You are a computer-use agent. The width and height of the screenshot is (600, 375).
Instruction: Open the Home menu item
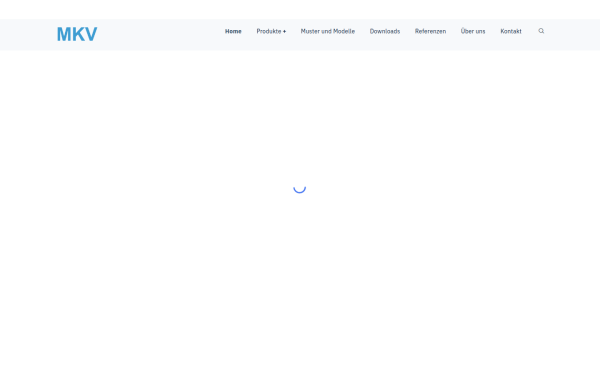pyautogui.click(x=233, y=31)
